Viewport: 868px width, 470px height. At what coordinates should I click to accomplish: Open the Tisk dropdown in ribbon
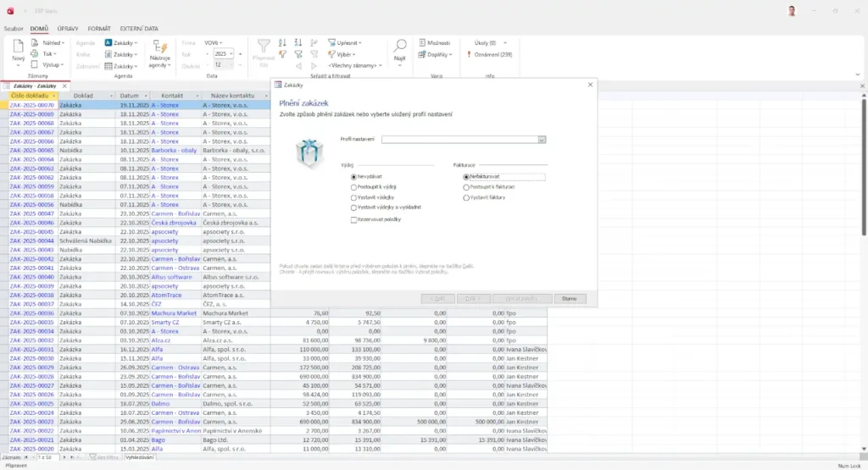pyautogui.click(x=49, y=54)
